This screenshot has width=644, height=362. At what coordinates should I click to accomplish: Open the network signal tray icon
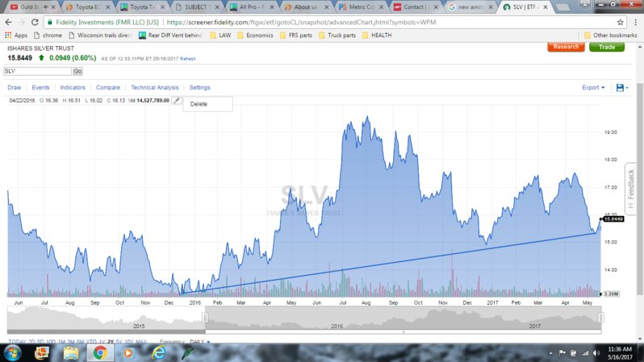click(585, 353)
